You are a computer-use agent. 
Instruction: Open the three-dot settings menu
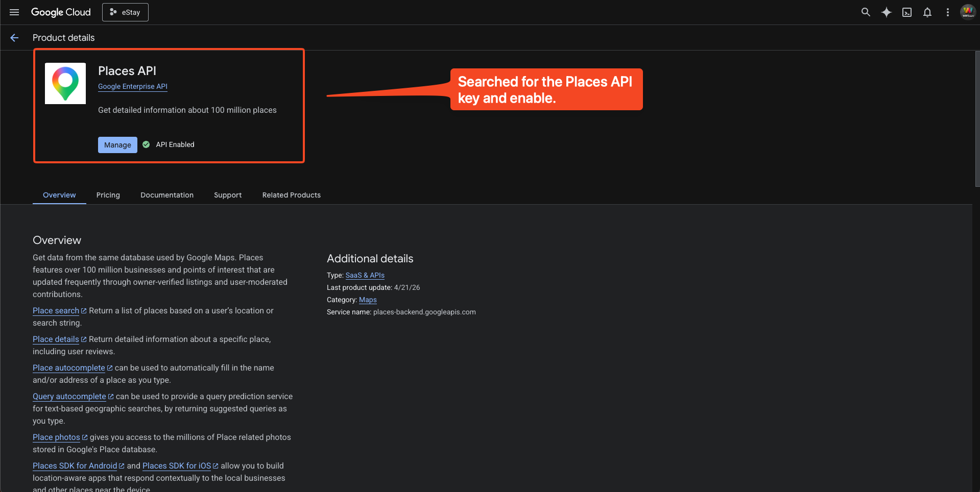point(948,12)
